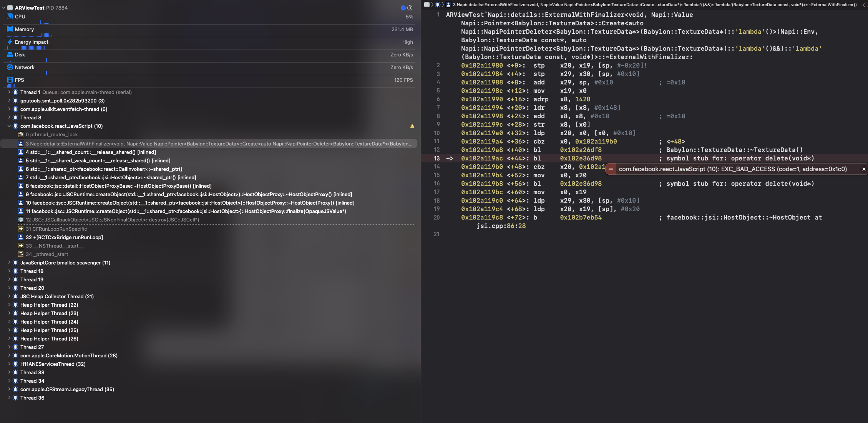Collapse the com.facebook.react.JavaScript thread
This screenshot has width=868, height=423.
click(x=9, y=126)
